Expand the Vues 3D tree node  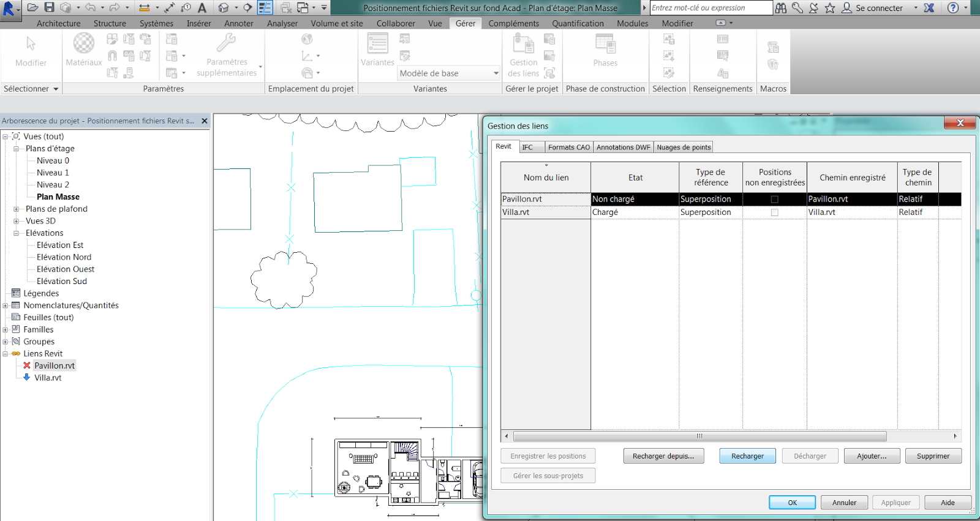(17, 221)
